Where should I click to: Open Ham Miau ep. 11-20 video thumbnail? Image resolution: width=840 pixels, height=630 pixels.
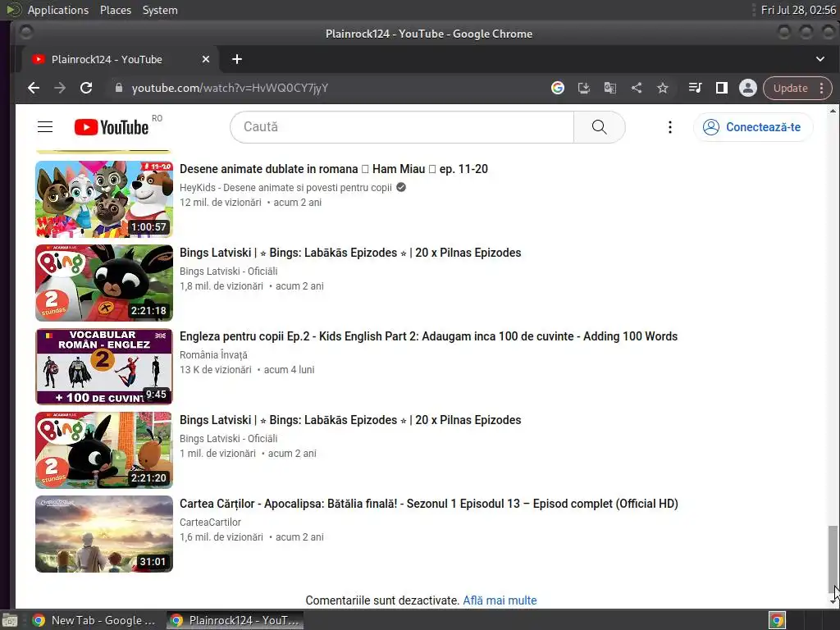(104, 199)
